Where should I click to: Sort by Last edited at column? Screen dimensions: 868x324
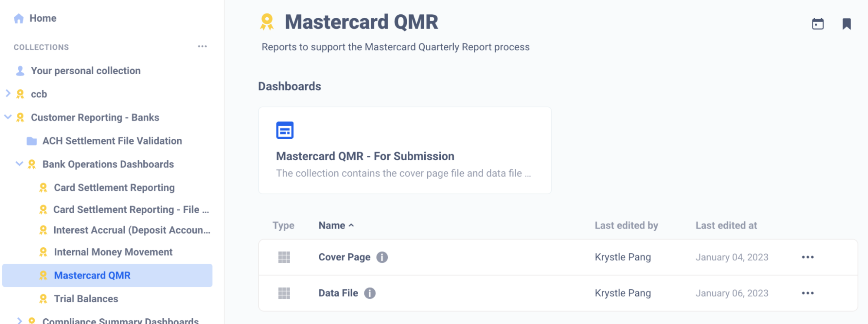pyautogui.click(x=726, y=226)
